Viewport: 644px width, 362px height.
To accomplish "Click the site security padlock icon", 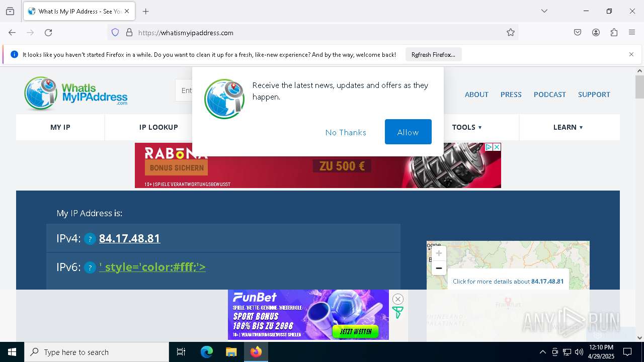I will click(x=129, y=33).
